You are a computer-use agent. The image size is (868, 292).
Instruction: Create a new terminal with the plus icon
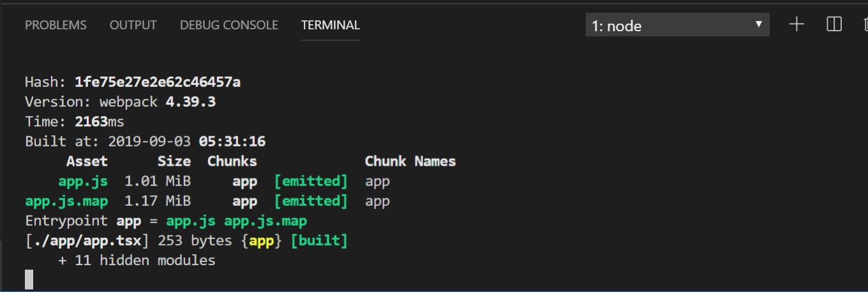pos(797,25)
